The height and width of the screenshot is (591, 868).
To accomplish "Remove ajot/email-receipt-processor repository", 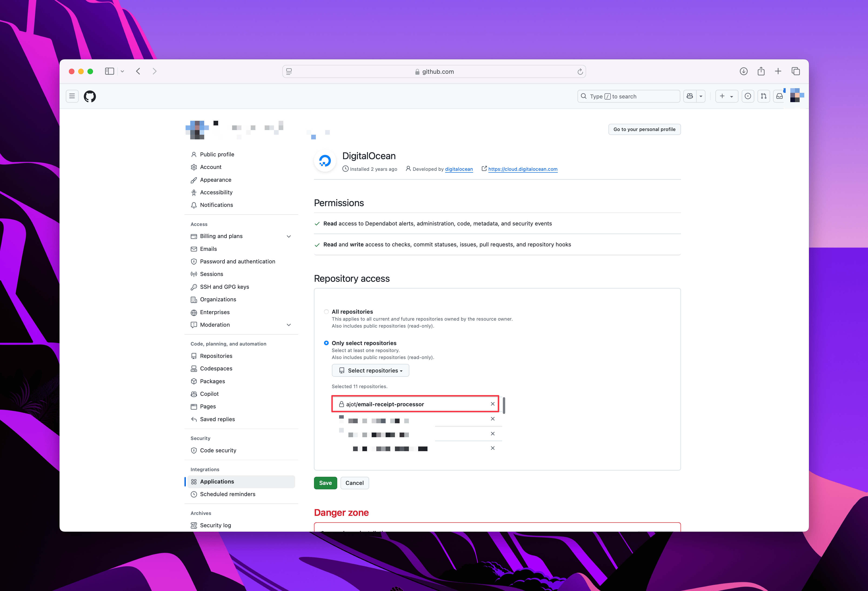I will point(492,404).
